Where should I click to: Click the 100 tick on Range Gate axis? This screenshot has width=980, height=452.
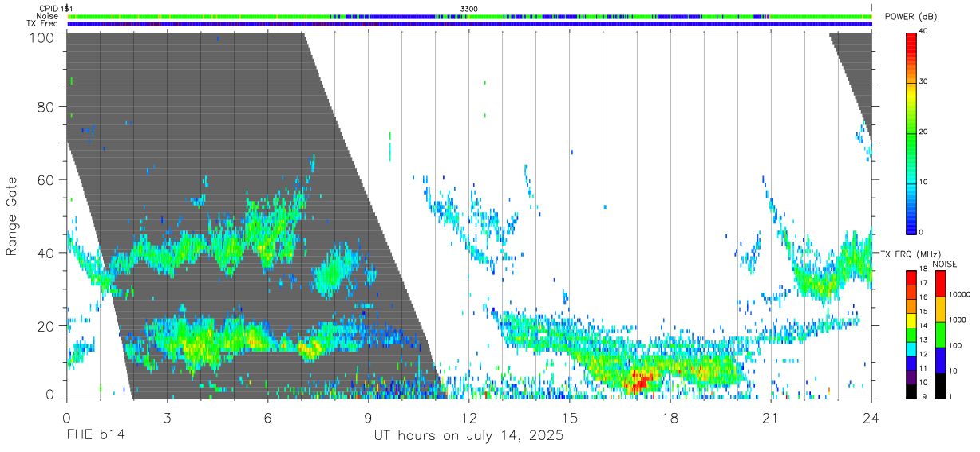41,37
